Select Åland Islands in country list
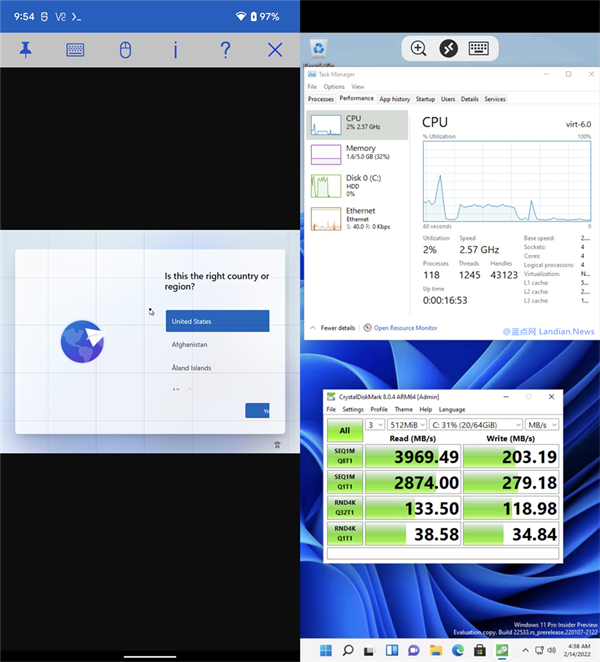This screenshot has height=662, width=600. pyautogui.click(x=217, y=368)
